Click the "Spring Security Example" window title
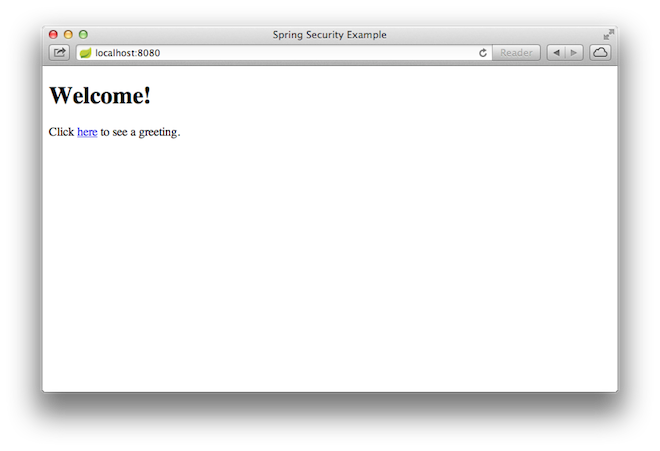The image size is (660, 451). tap(329, 35)
